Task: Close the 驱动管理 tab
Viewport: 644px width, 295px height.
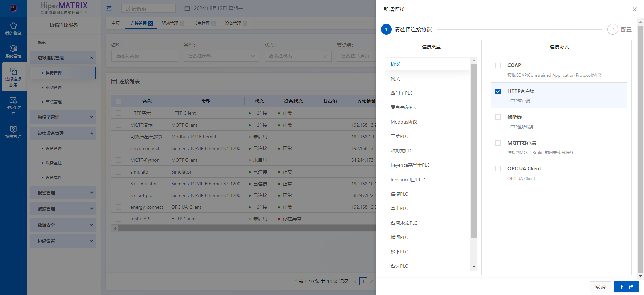Action: point(182,23)
